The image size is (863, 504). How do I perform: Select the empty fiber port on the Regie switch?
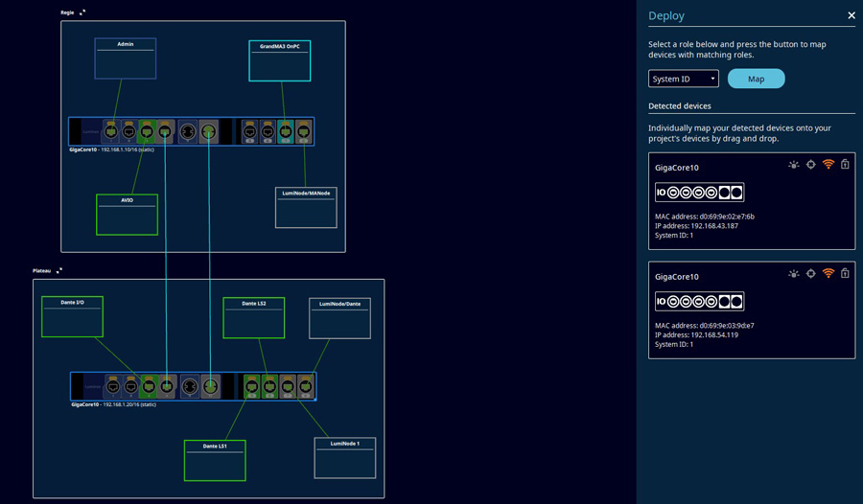click(188, 132)
